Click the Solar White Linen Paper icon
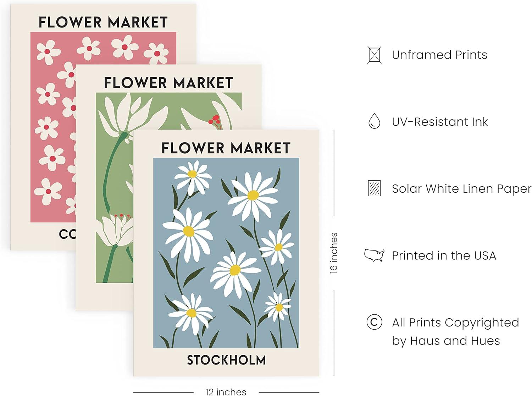This screenshot has width=532, height=396. (374, 188)
